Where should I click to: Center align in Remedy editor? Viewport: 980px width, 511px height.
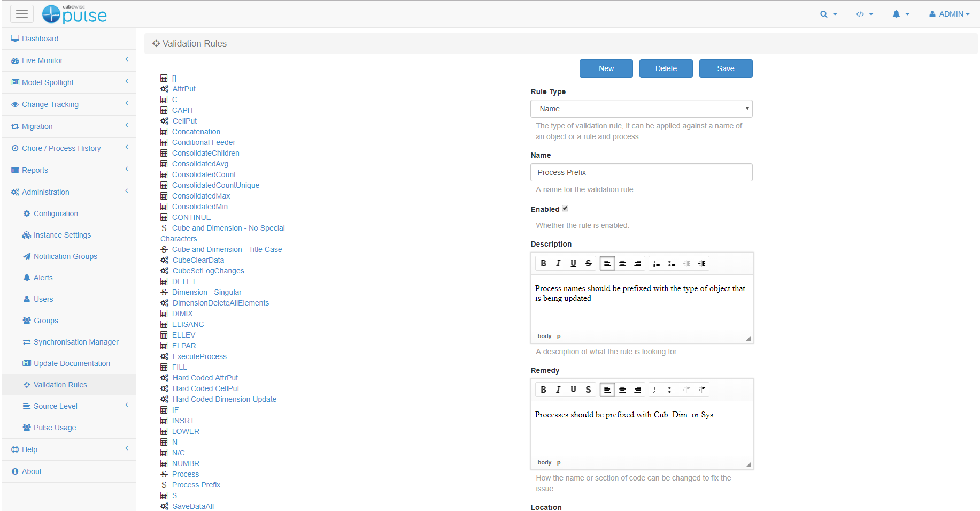click(x=622, y=390)
